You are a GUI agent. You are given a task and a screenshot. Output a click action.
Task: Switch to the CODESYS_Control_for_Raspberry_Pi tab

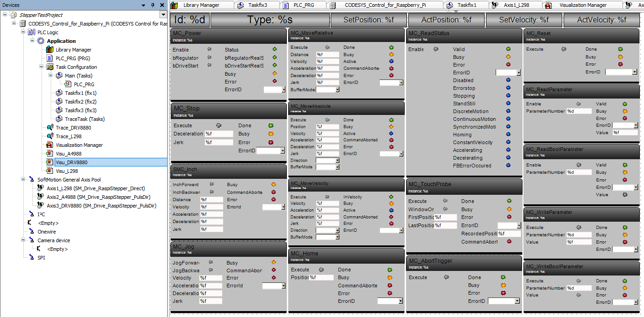click(x=386, y=5)
